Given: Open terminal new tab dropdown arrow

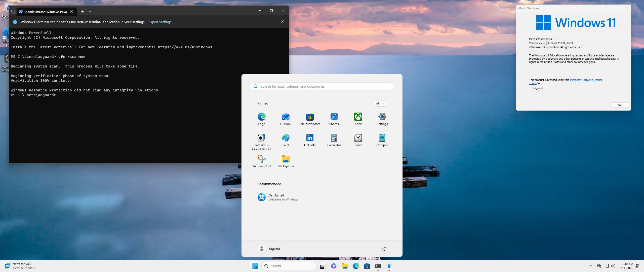Looking at the screenshot, I should point(90,12).
